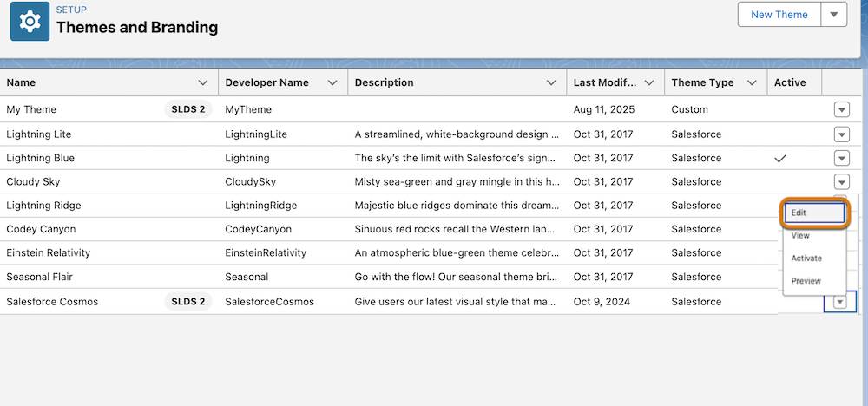Select the Lightning Lite name cell
Screen dimensions: 868x406
pos(108,134)
